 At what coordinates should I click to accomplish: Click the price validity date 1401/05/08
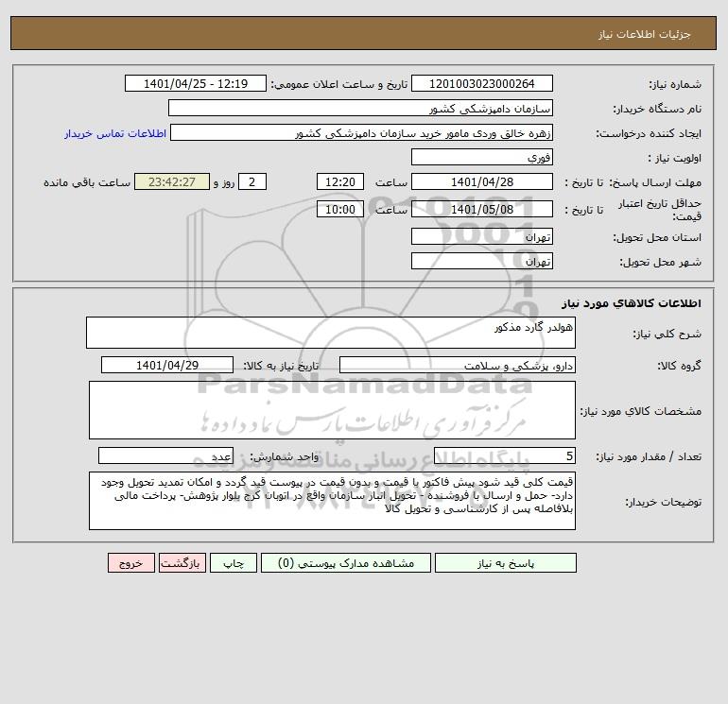point(482,209)
